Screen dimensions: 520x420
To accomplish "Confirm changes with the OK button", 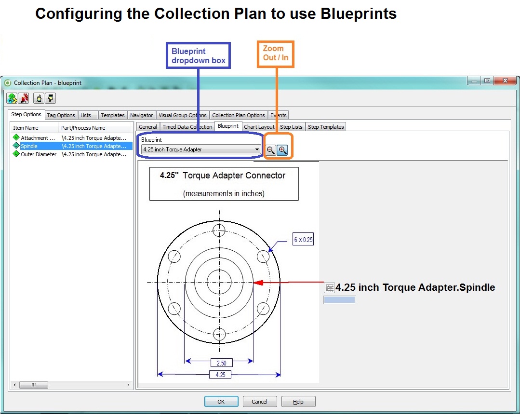I will click(x=221, y=401).
